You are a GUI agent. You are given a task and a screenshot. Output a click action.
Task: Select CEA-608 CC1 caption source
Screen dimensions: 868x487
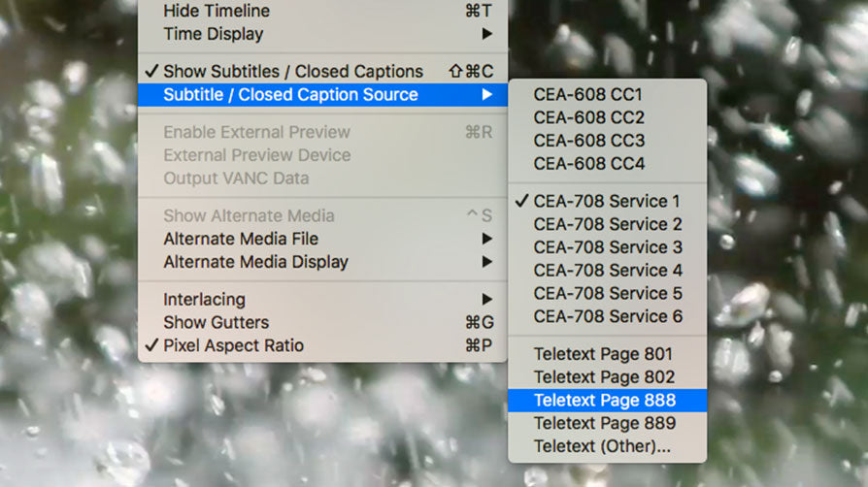(587, 94)
